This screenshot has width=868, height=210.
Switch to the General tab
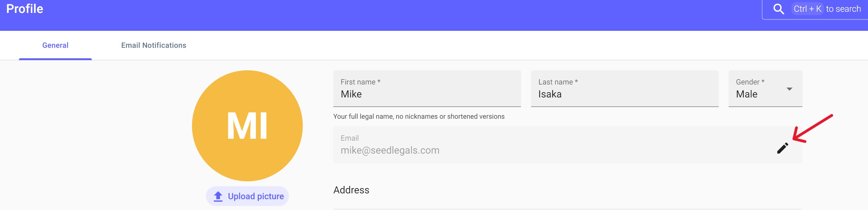coord(55,45)
